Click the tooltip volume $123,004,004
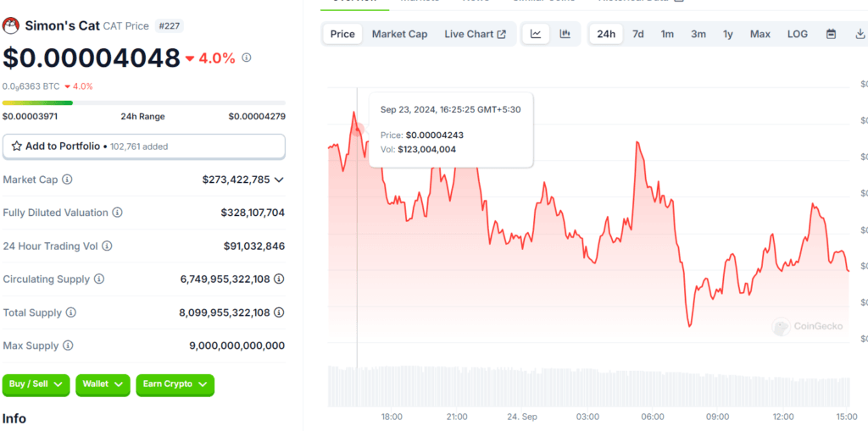The width and height of the screenshot is (868, 431). click(427, 149)
